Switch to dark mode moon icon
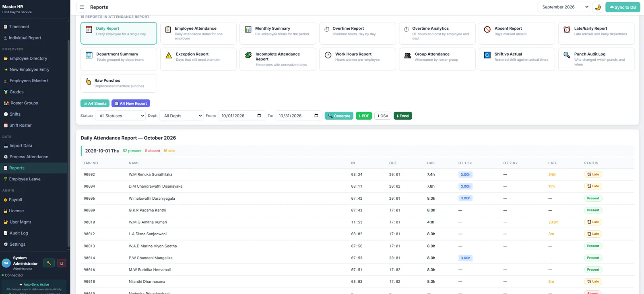644x294 pixels. coord(598,7)
